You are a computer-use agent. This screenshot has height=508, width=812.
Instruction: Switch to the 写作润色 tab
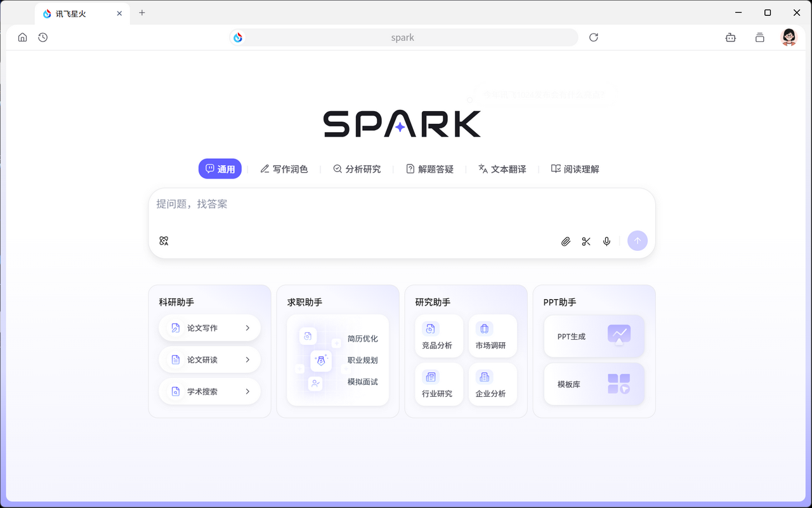pyautogui.click(x=284, y=169)
